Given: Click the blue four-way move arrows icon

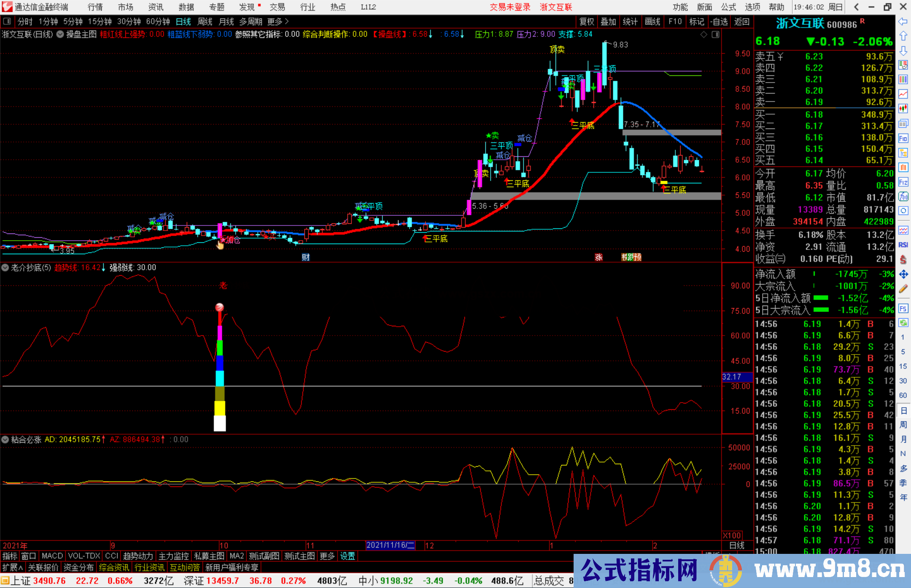Looking at the screenshot, I should (903, 274).
